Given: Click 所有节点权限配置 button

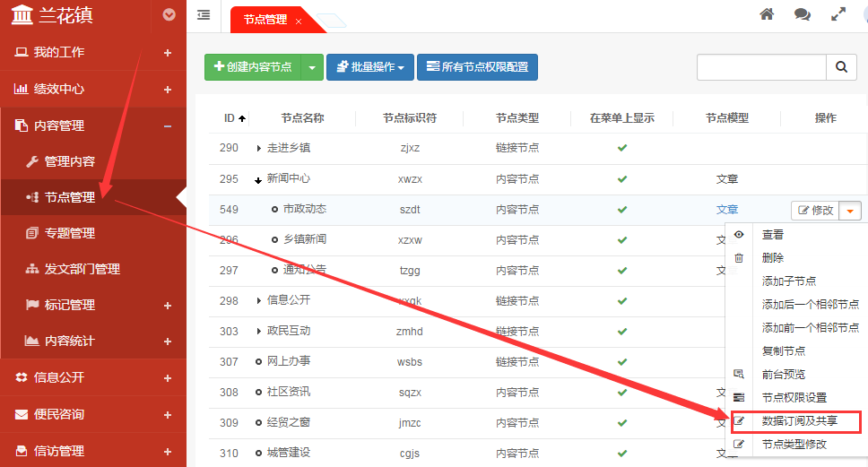Looking at the screenshot, I should [477, 67].
